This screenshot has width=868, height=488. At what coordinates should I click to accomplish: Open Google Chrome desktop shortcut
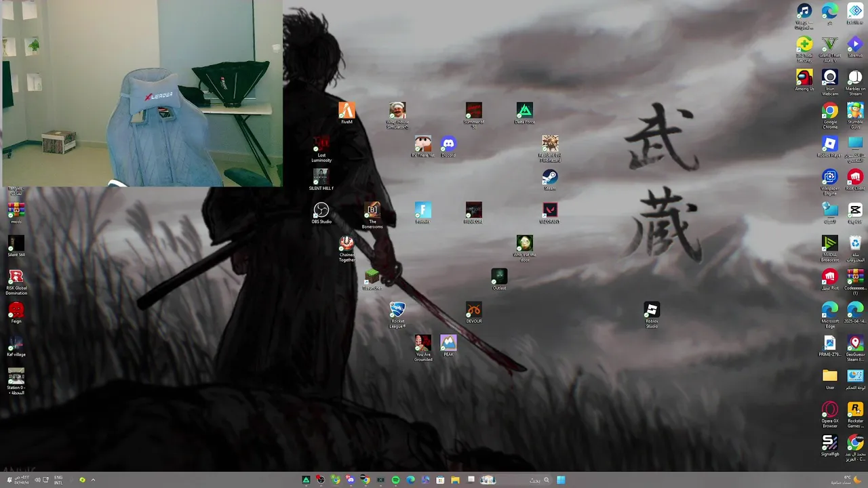[830, 116]
